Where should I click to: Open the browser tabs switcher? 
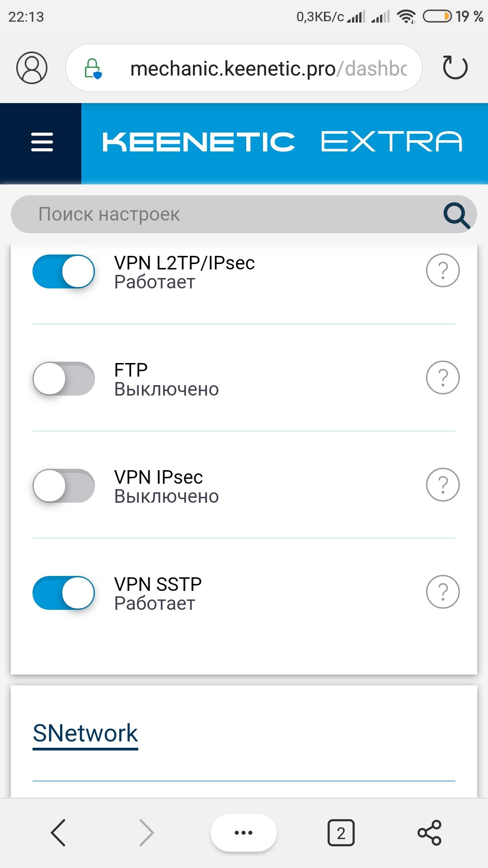(341, 832)
